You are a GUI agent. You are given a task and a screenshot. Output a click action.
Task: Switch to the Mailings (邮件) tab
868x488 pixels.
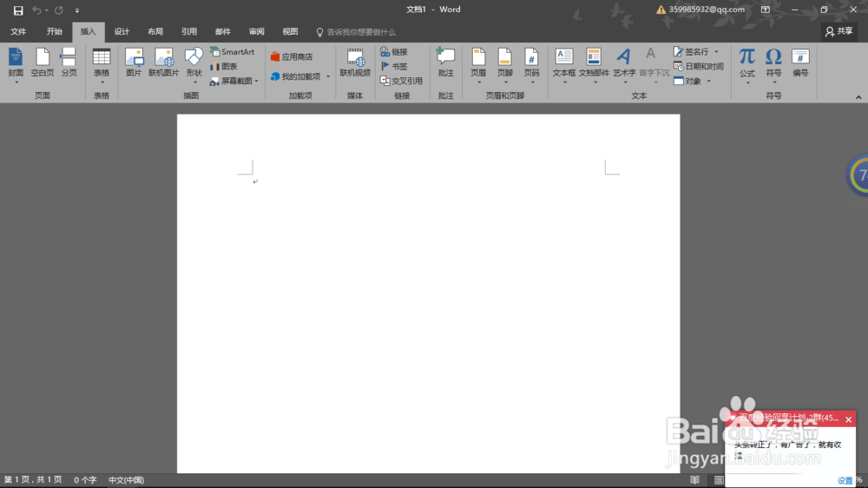(222, 31)
